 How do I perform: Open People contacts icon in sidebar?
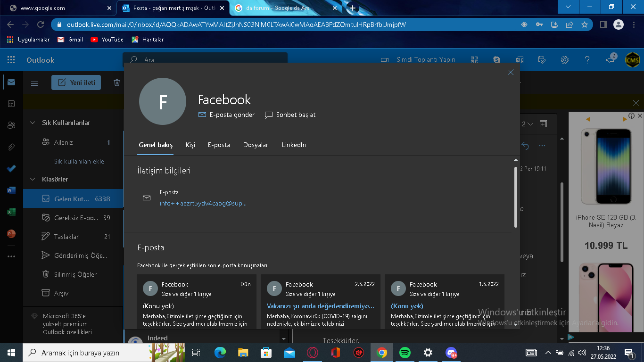coord(11,125)
